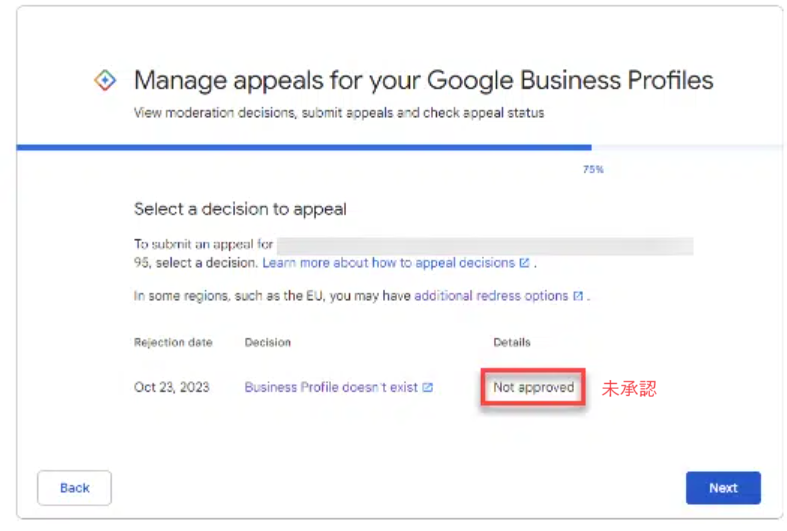The height and width of the screenshot is (531, 787).
Task: Click the Next button
Action: pos(723,488)
